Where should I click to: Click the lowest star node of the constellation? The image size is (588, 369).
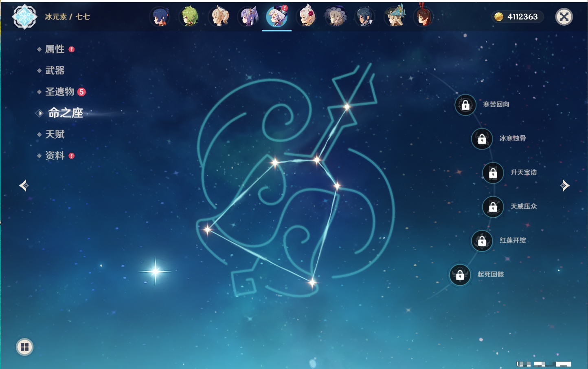(x=312, y=282)
